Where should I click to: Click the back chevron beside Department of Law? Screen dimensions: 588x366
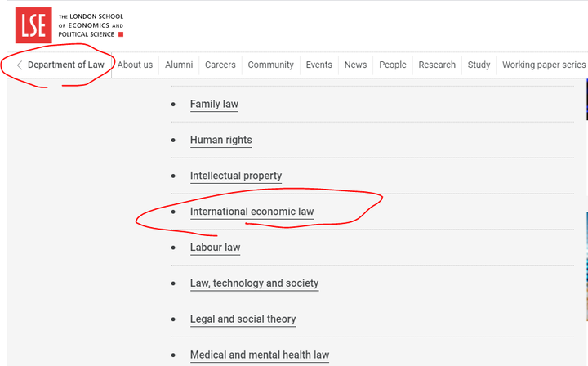coord(20,65)
